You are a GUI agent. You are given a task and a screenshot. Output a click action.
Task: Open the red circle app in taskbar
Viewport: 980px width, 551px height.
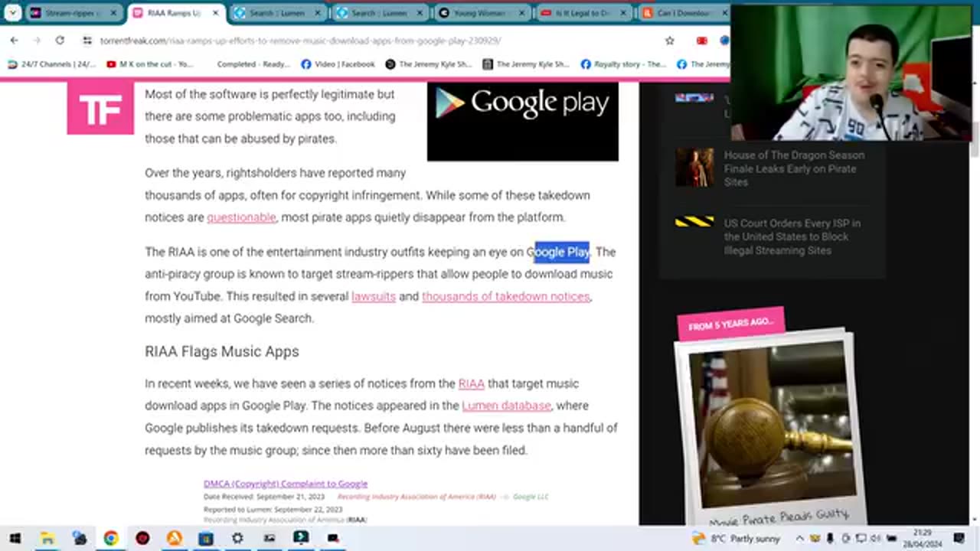(x=142, y=539)
